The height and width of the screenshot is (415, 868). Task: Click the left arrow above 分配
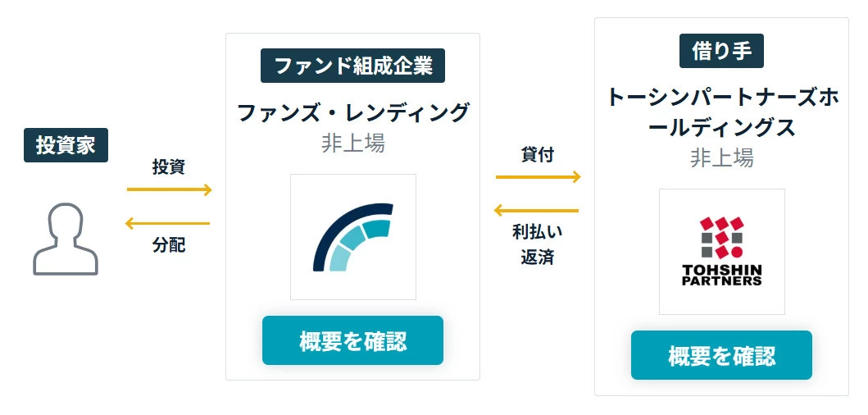tap(167, 223)
